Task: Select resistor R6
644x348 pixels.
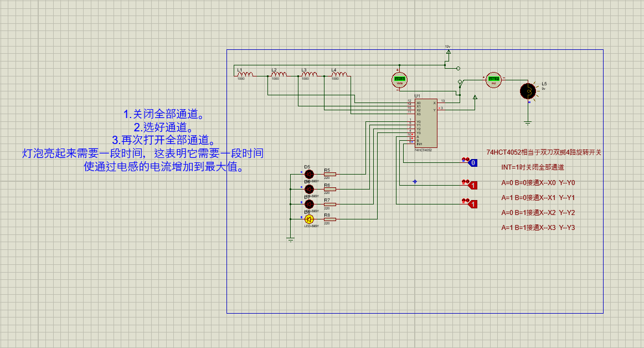Action: 330,189
